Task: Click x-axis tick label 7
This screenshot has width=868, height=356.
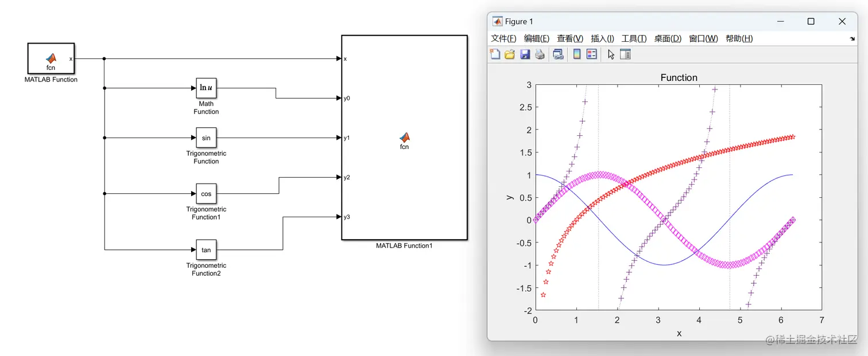Action: (x=822, y=320)
